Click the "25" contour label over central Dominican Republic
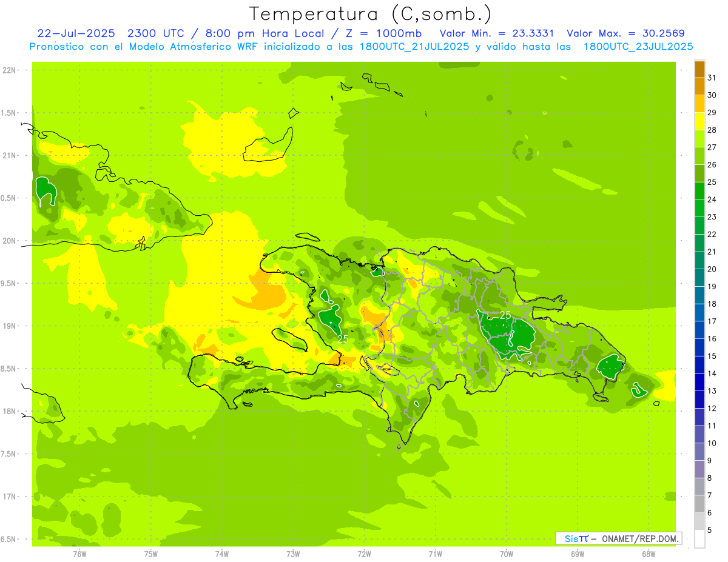The height and width of the screenshot is (562, 728). tap(505, 315)
